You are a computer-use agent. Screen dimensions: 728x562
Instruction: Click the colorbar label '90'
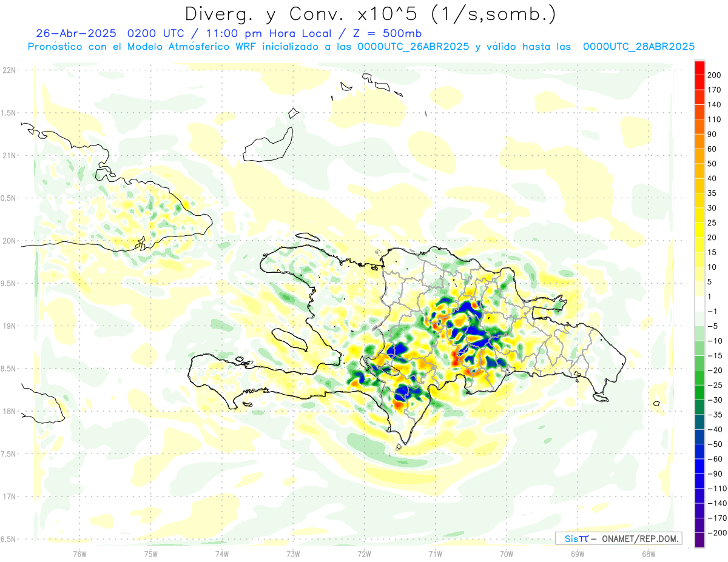pos(713,134)
